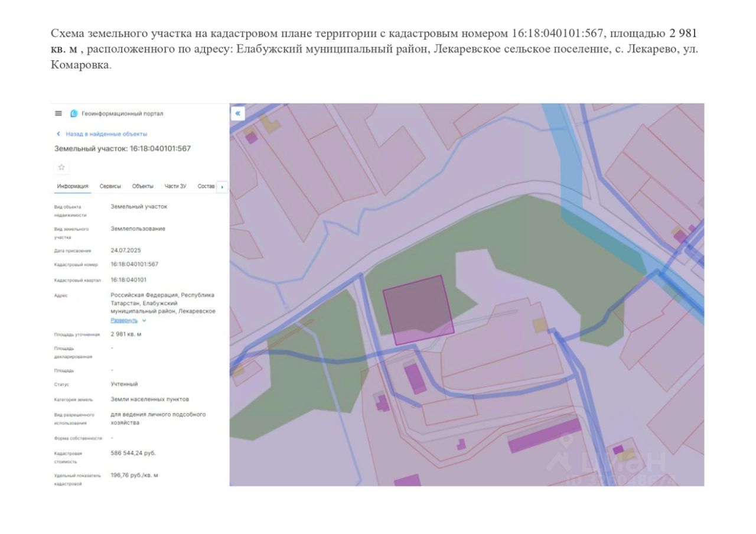This screenshot has height=534, width=756.
Task: Click the 'Категория земель' label
Action: click(73, 400)
